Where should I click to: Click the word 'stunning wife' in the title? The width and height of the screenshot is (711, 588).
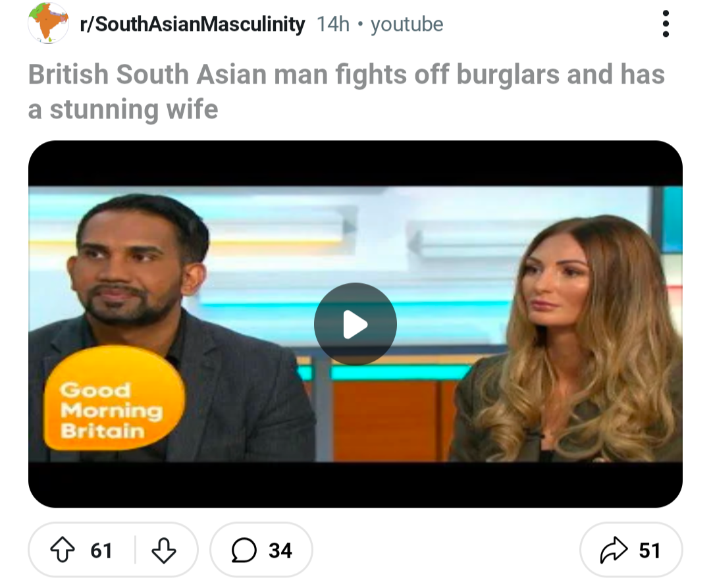134,110
